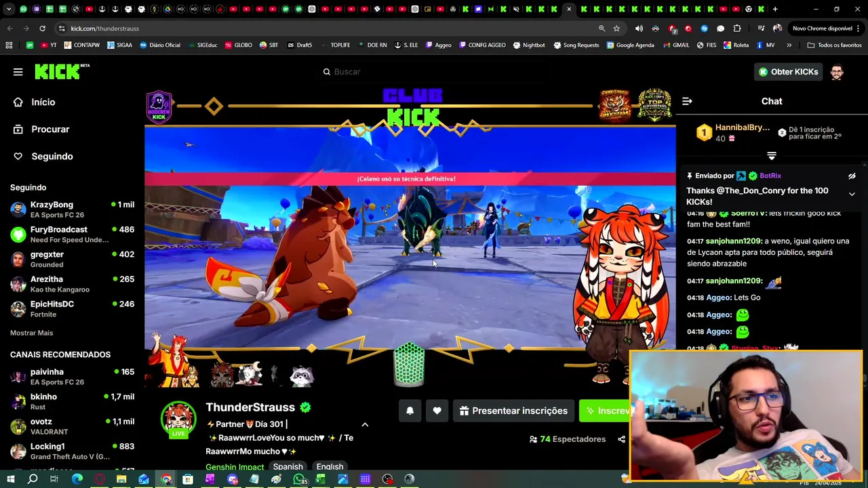Image resolution: width=868 pixels, height=488 pixels.
Task: Open Windows Start menu
Action: point(10,479)
